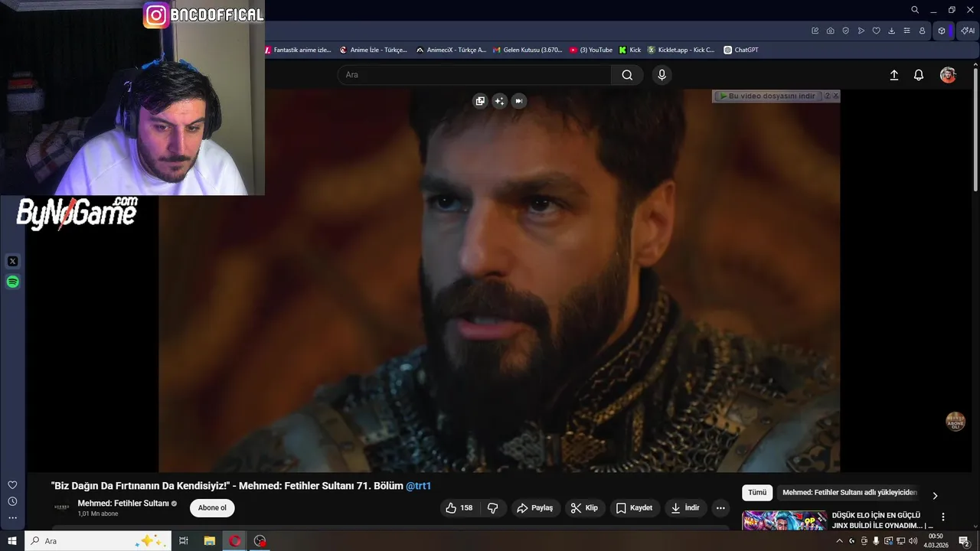Click the Paylaş share button
Viewport: 980px width, 551px height.
coord(534,508)
